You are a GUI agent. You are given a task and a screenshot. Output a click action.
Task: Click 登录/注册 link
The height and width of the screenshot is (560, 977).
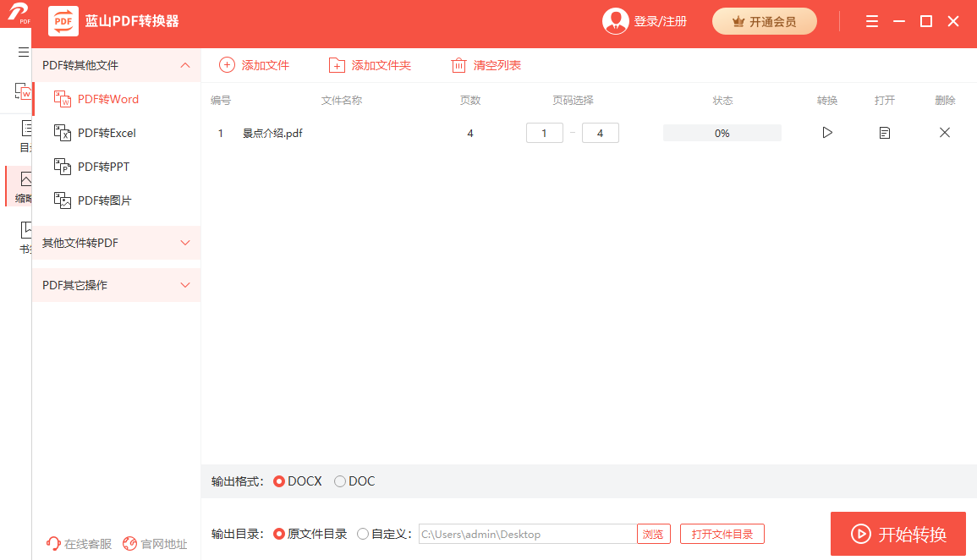[661, 21]
